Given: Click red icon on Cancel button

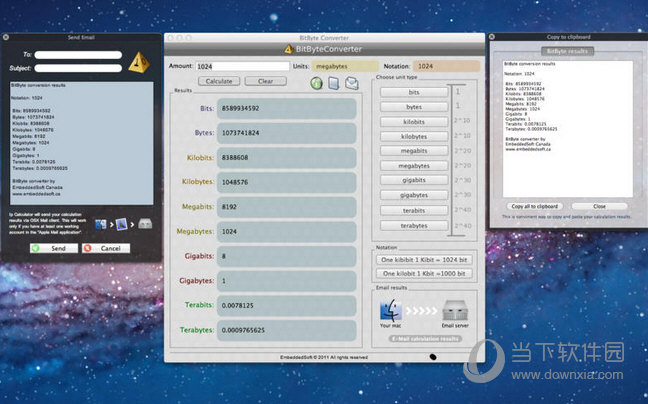Looking at the screenshot, I should tap(87, 248).
